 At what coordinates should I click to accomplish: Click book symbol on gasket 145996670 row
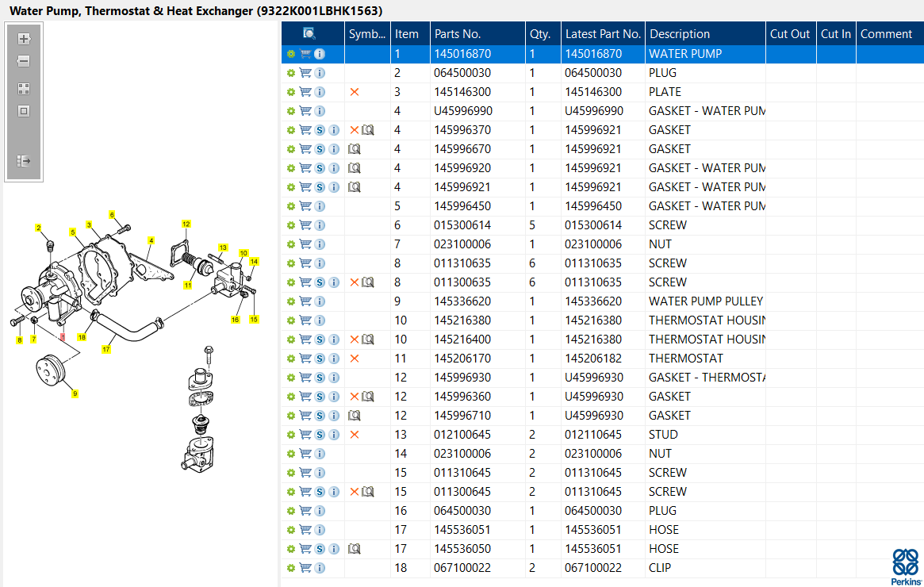coord(355,149)
